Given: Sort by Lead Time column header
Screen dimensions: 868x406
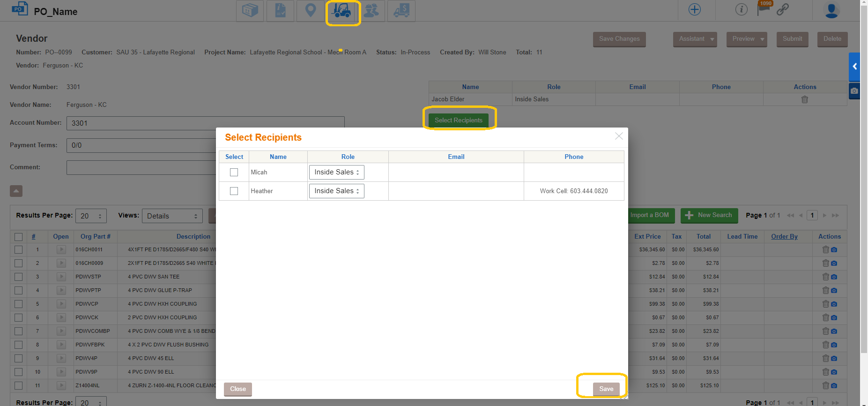Looking at the screenshot, I should point(742,237).
